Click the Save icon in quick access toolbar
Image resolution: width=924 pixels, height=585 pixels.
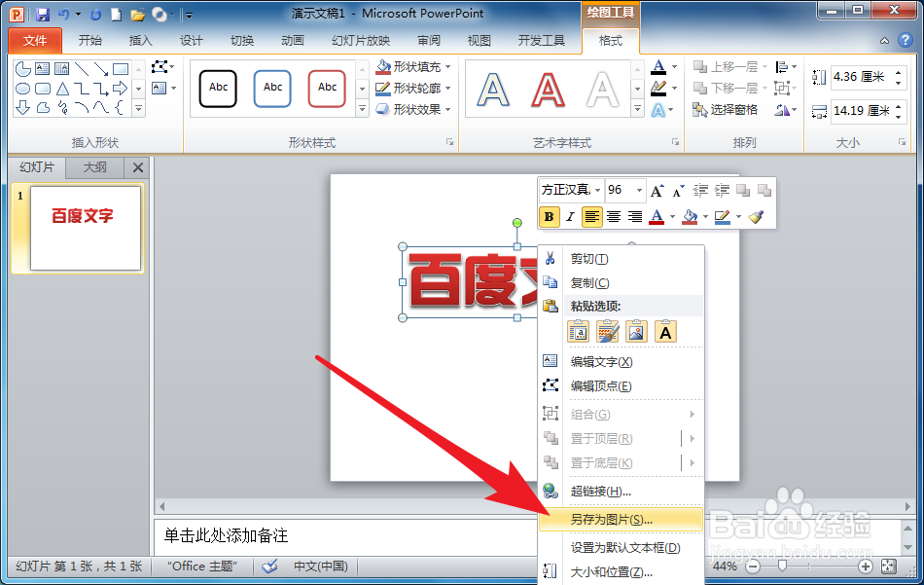click(42, 15)
